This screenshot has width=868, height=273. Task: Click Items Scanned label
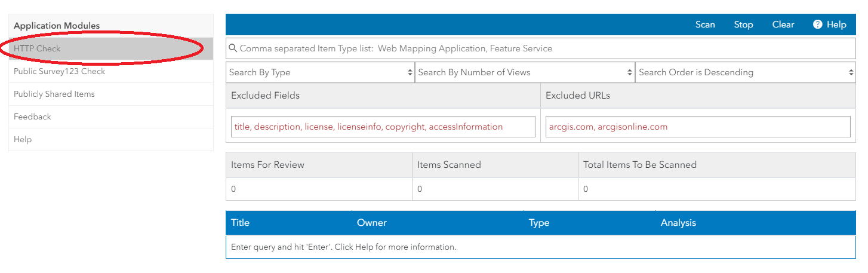(x=449, y=165)
